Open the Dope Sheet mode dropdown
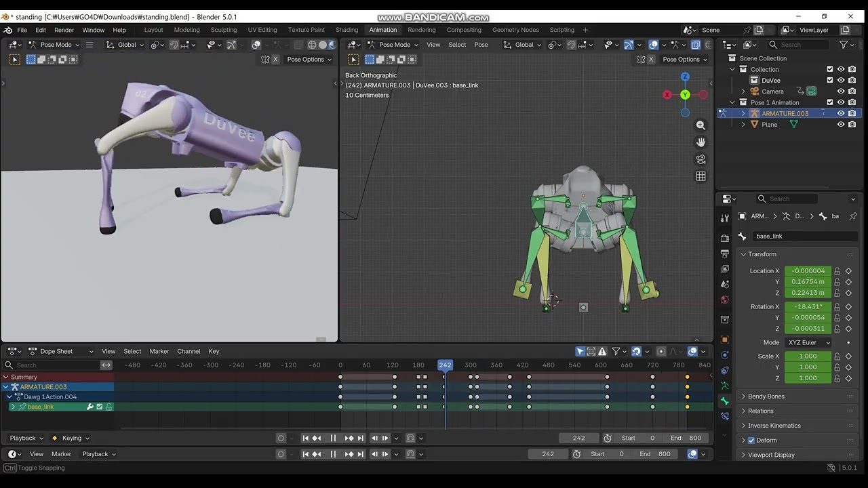 tap(61, 351)
